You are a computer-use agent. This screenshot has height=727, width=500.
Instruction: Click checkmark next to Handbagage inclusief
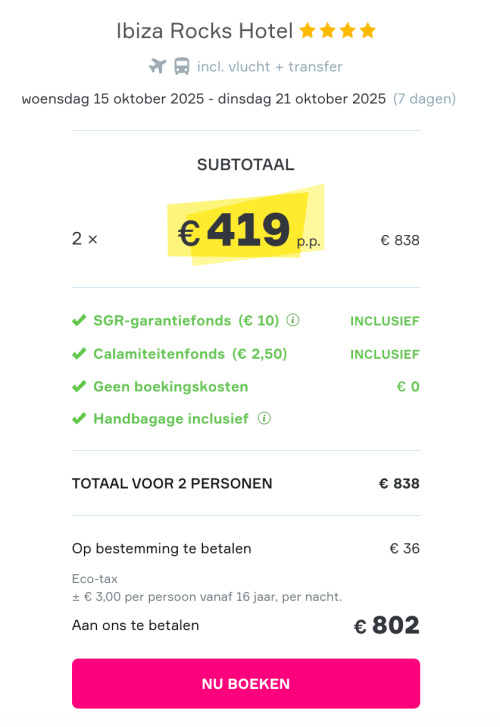pyautogui.click(x=79, y=419)
